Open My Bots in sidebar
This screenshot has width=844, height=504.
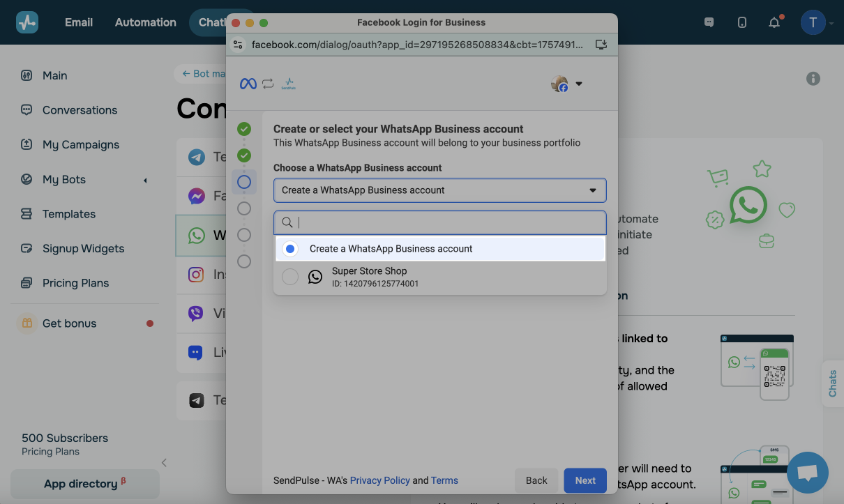coord(64,179)
